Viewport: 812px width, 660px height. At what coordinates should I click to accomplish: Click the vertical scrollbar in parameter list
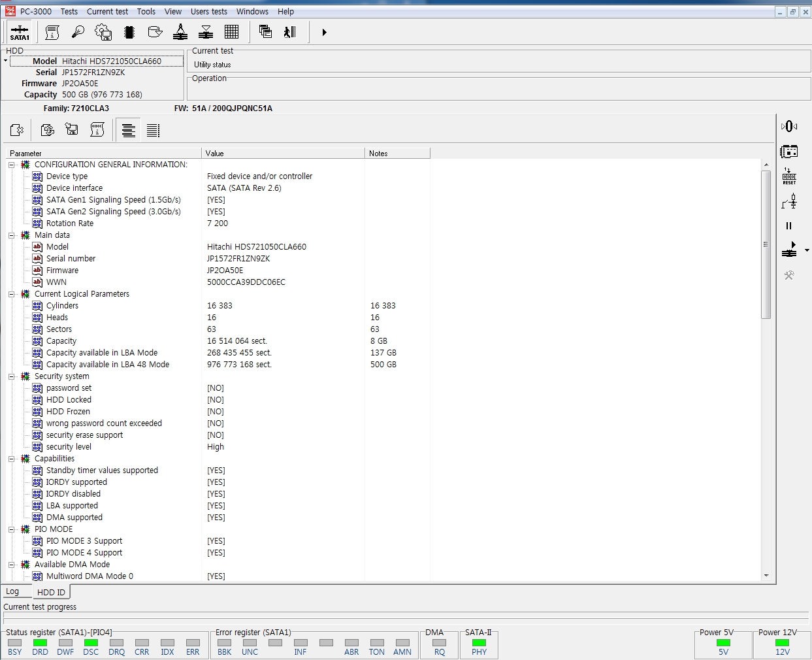766,244
